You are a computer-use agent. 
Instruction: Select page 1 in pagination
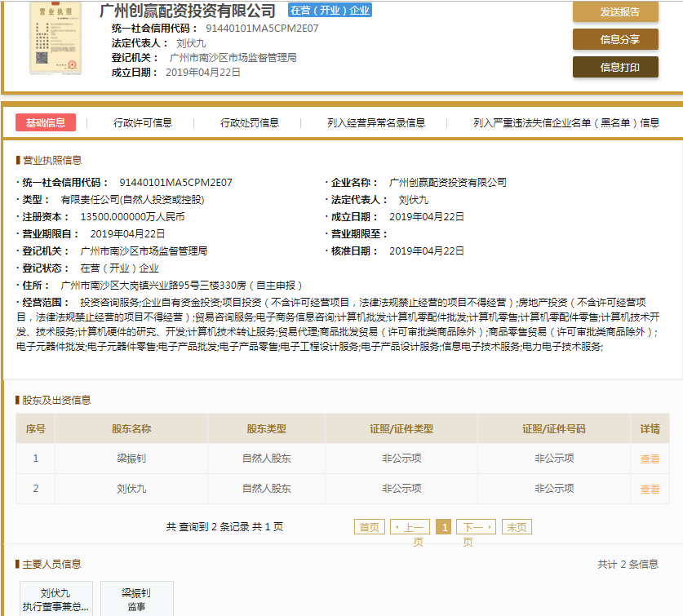pyautogui.click(x=443, y=527)
